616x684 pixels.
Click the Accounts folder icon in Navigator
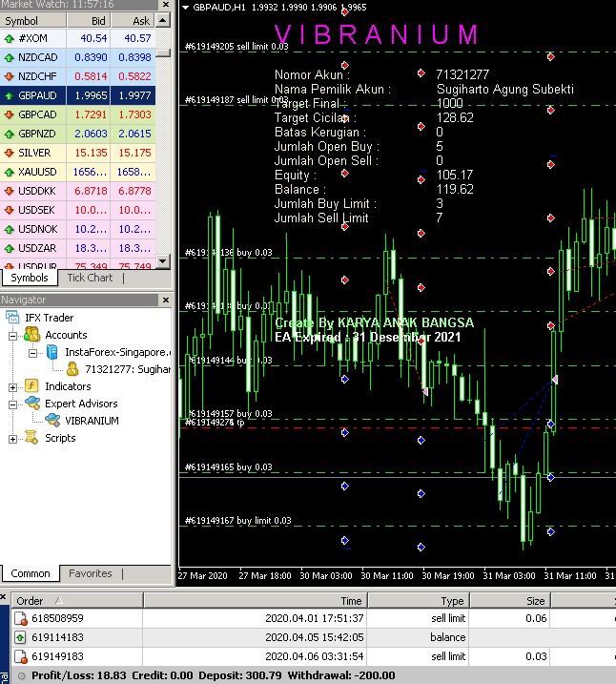point(31,335)
